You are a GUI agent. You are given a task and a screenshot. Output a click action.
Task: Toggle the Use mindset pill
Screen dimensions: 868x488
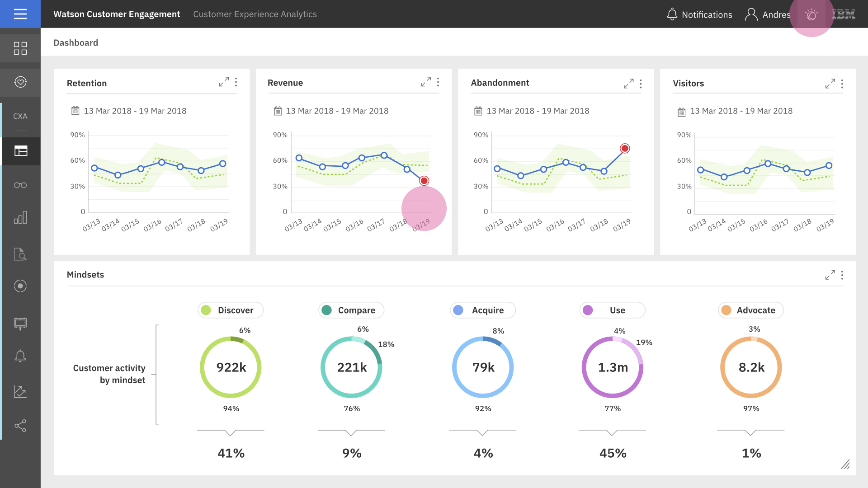coord(613,310)
